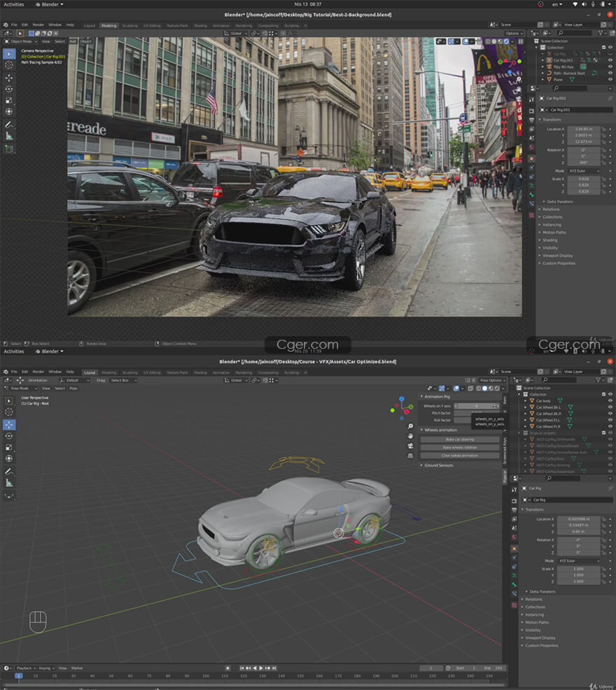The height and width of the screenshot is (690, 616).
Task: Open the Pose menu in the viewport header
Action: tap(73, 388)
